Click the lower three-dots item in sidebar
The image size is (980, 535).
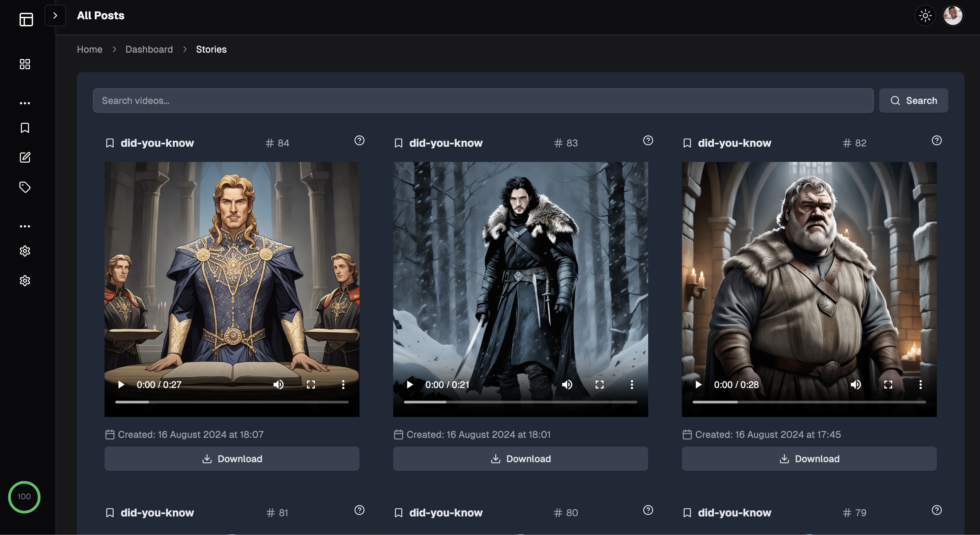(x=25, y=226)
